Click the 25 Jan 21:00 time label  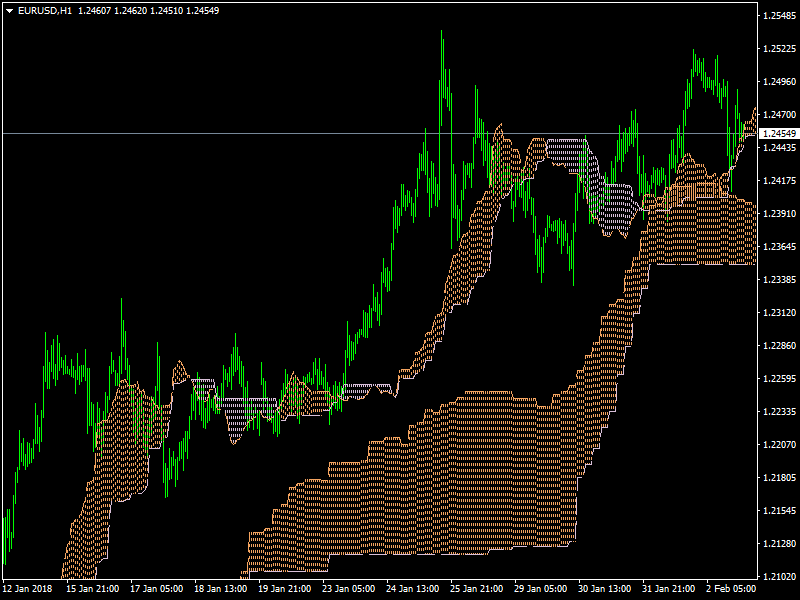point(476,589)
